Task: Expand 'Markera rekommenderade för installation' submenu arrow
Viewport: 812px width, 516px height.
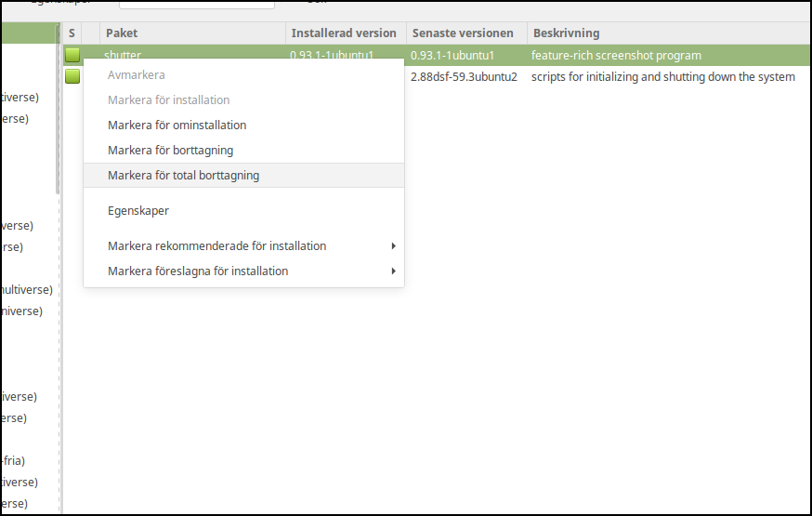Action: 393,246
